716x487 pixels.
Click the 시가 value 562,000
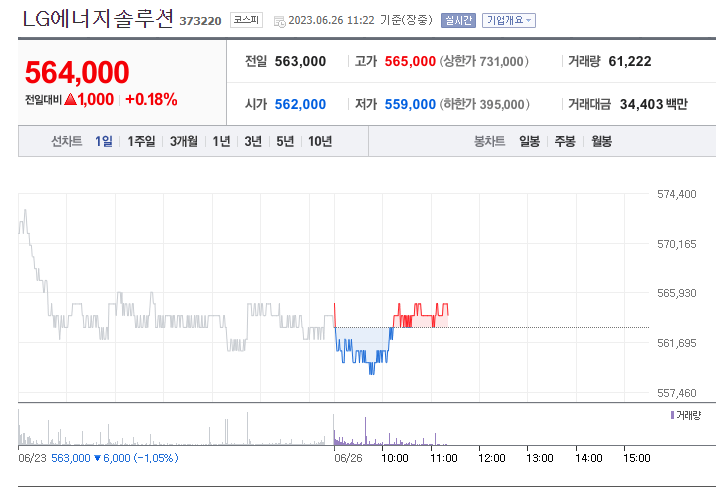coord(300,105)
